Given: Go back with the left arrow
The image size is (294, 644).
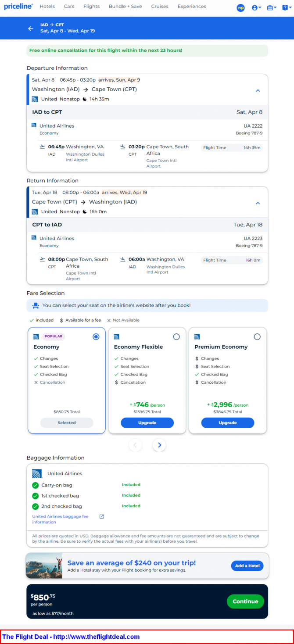Looking at the screenshot, I should pyautogui.click(x=31, y=29).
